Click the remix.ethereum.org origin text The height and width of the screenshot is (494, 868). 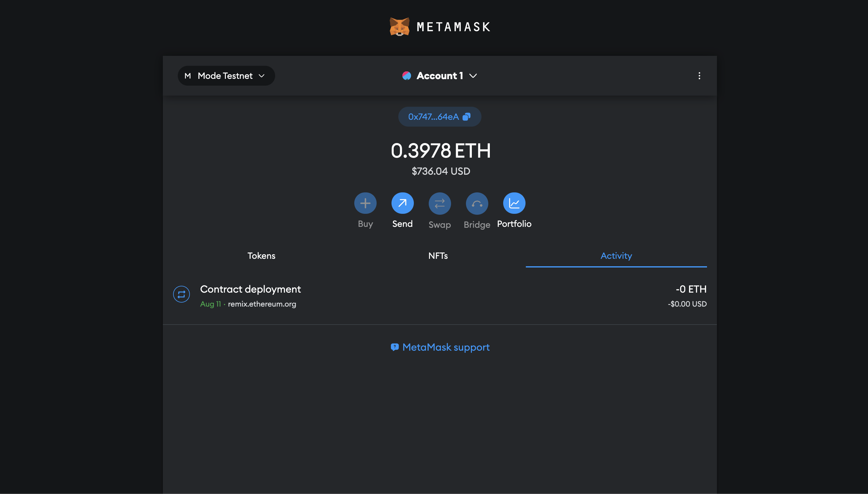coord(262,304)
